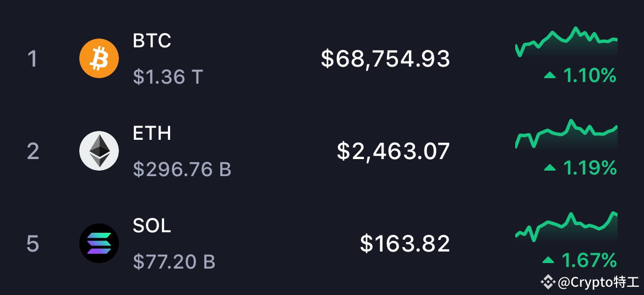644x295 pixels.
Task: Open the BTC ticker label
Action: (152, 41)
